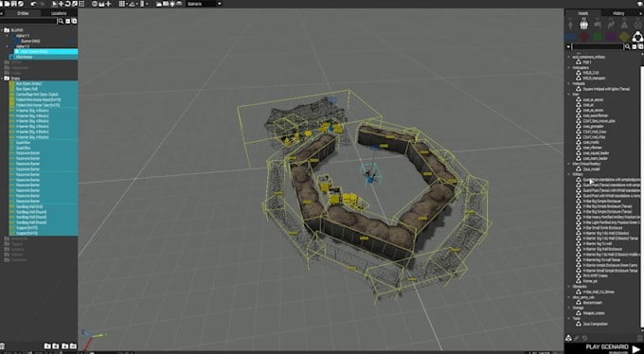
Task: Collapse the right panel with arrow button
Action: (641, 13)
